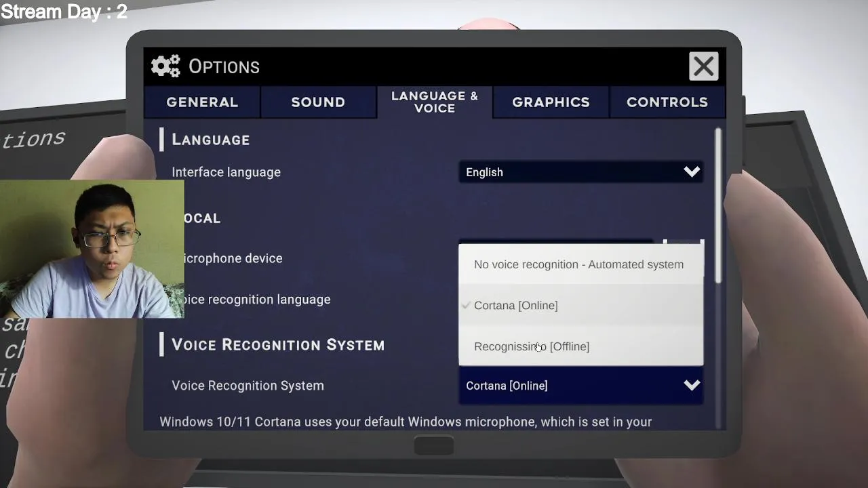Close the Options panel with the X

coord(703,66)
